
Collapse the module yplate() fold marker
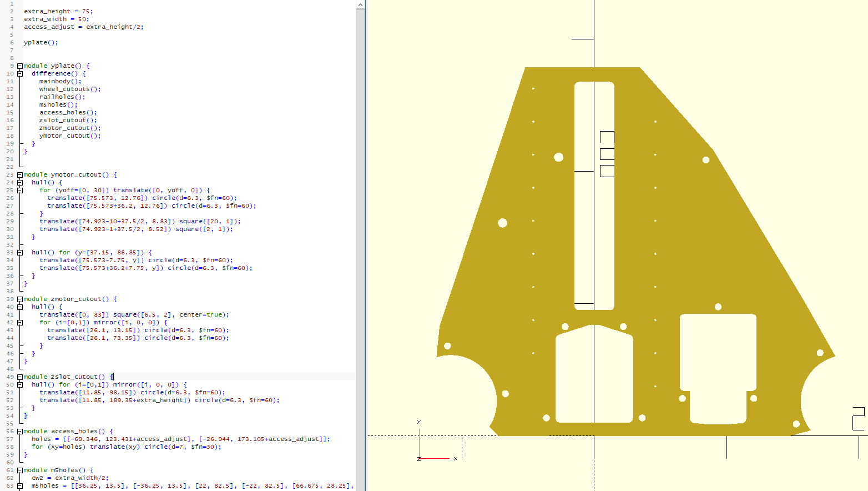coord(20,66)
